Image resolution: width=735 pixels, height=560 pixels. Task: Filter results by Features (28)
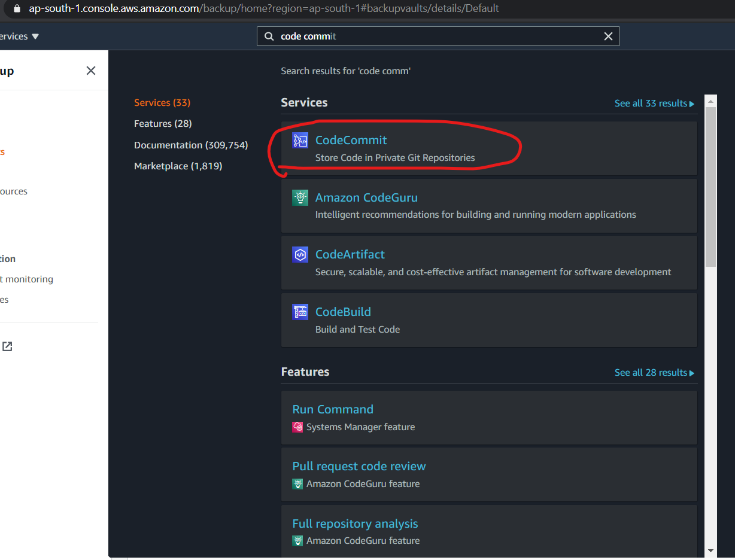(163, 124)
